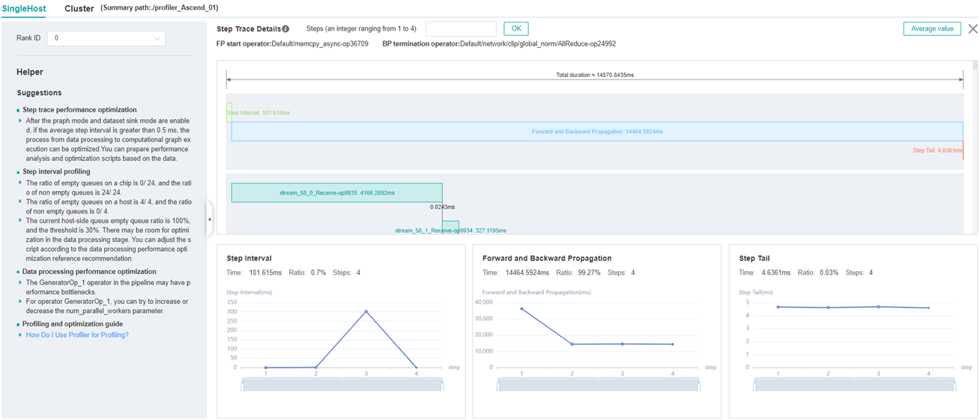Click the Step Tail chart zoom slider
This screenshot has width=980, height=420.
point(853,384)
